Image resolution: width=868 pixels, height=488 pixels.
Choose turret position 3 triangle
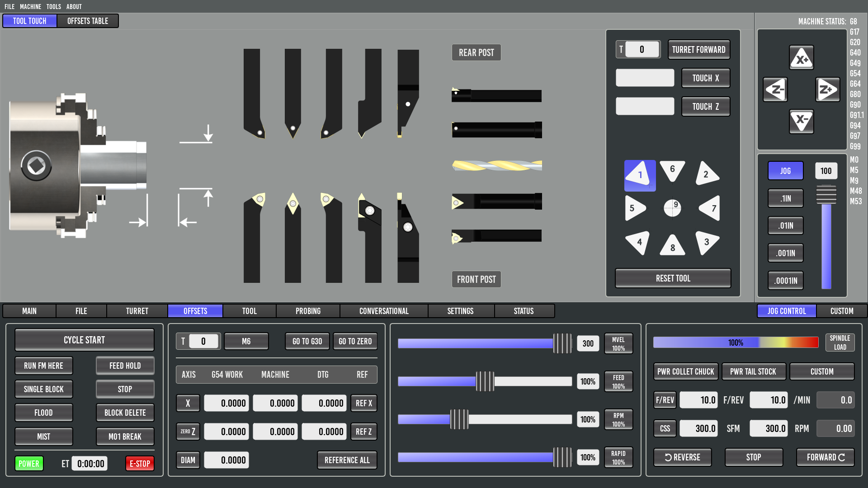pos(706,242)
